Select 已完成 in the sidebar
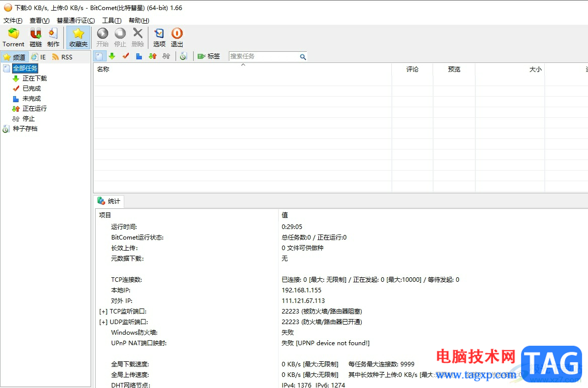 coord(32,89)
